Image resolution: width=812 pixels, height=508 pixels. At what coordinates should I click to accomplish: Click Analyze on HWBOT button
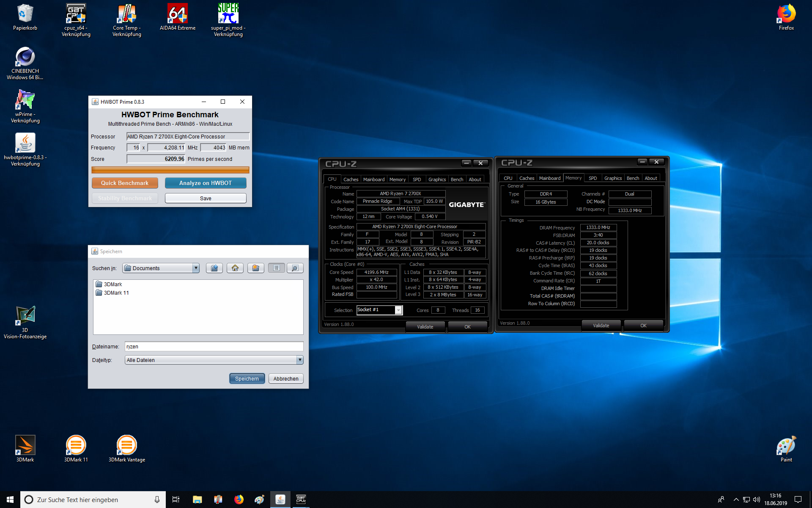(206, 183)
